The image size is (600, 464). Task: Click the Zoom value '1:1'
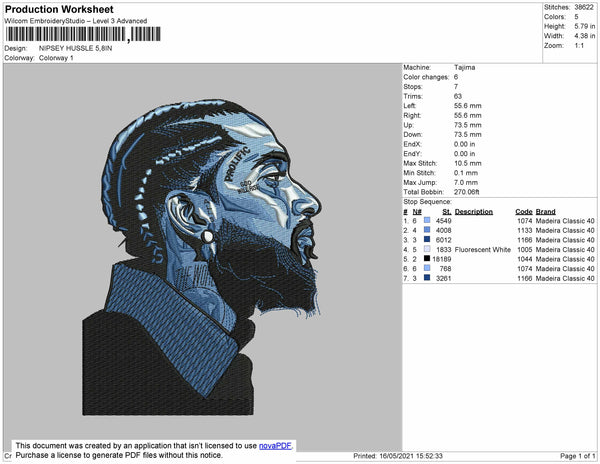pyautogui.click(x=579, y=46)
